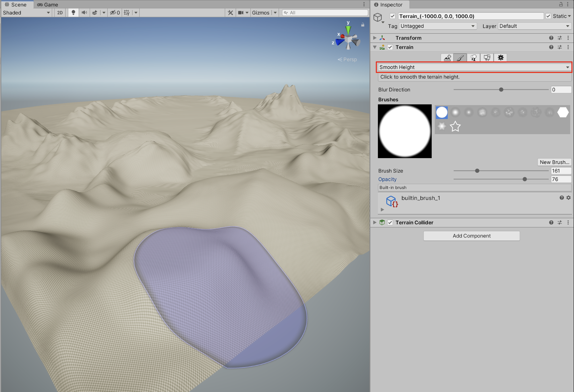Select the Paint Trees tool icon
The width and height of the screenshot is (574, 392).
click(x=474, y=58)
